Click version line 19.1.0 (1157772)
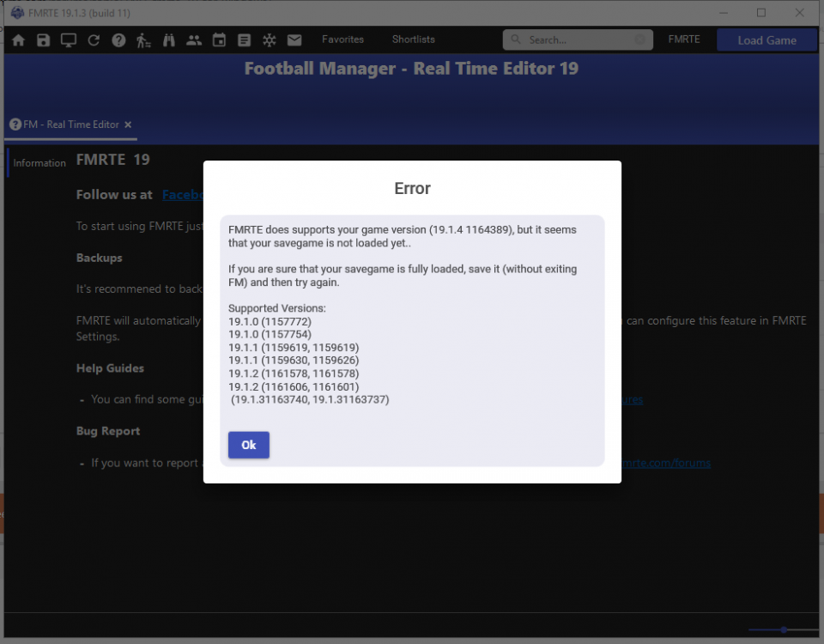 pos(270,321)
